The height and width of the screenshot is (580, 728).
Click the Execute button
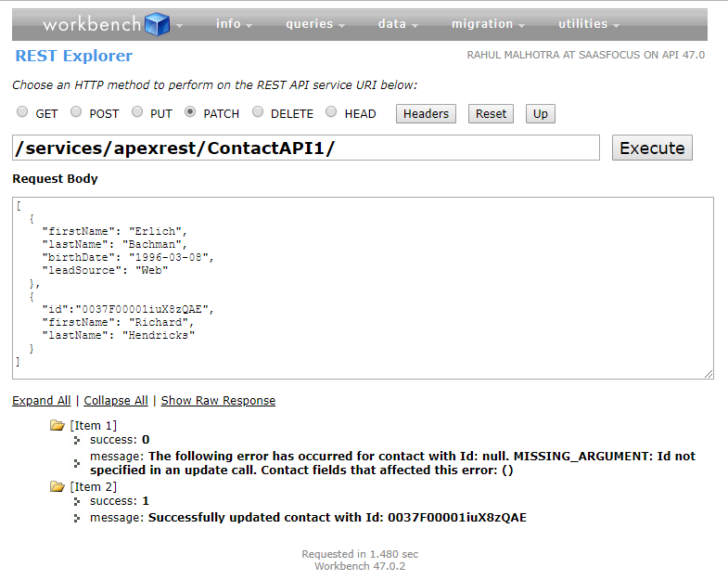coord(652,148)
